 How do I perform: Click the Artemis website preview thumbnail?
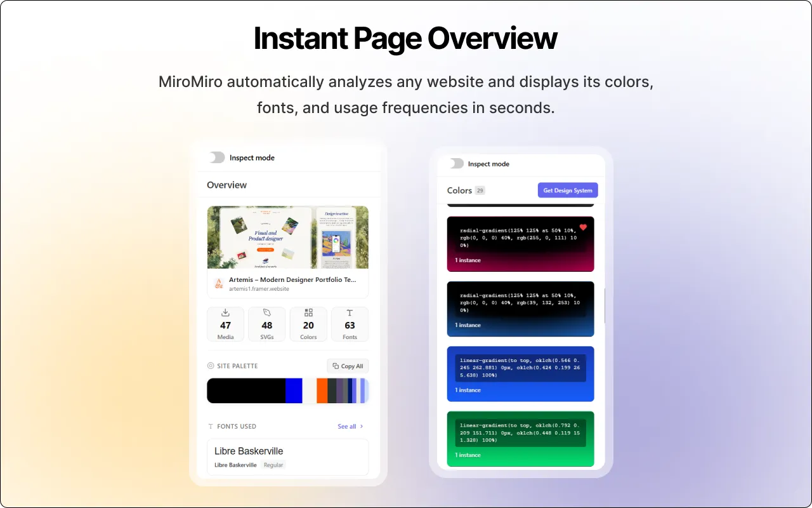click(287, 237)
